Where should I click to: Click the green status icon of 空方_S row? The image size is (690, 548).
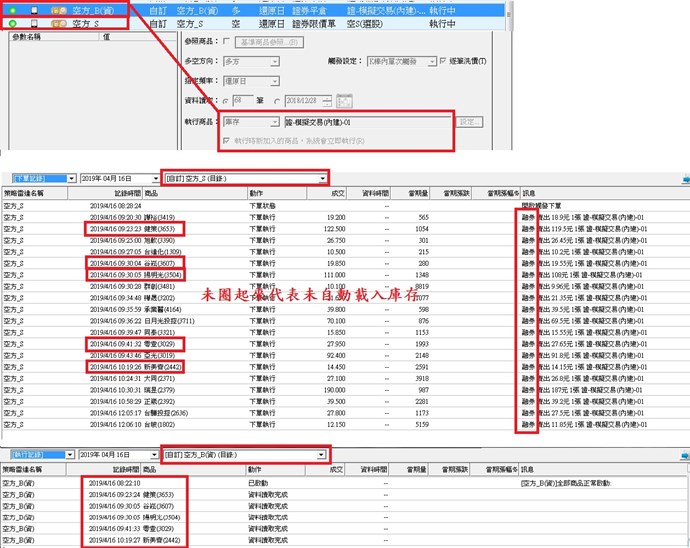[x=11, y=20]
